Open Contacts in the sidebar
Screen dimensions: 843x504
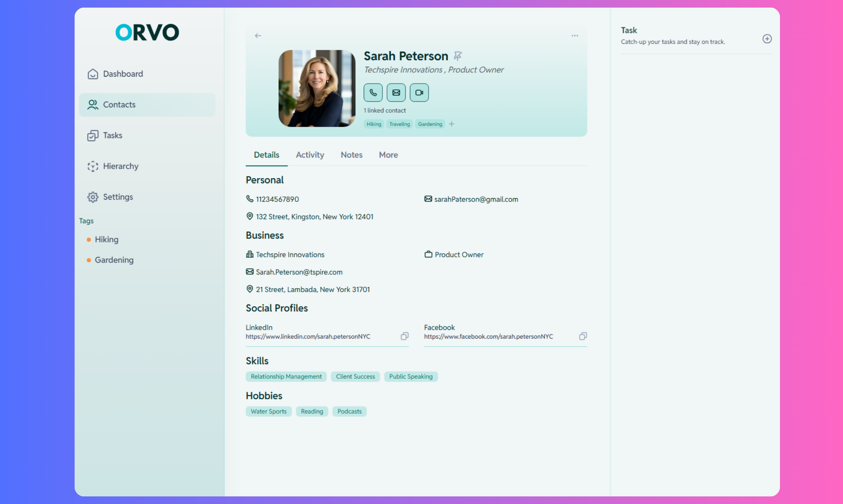(x=147, y=104)
